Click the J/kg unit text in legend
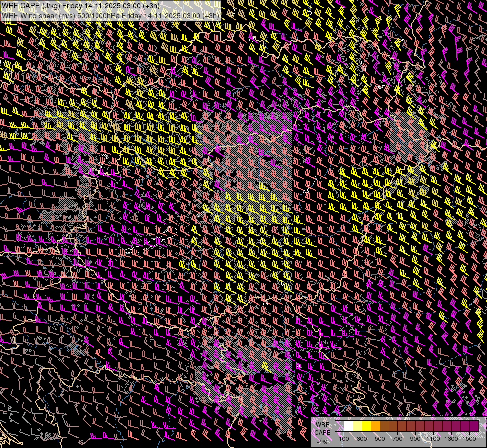 point(322,440)
